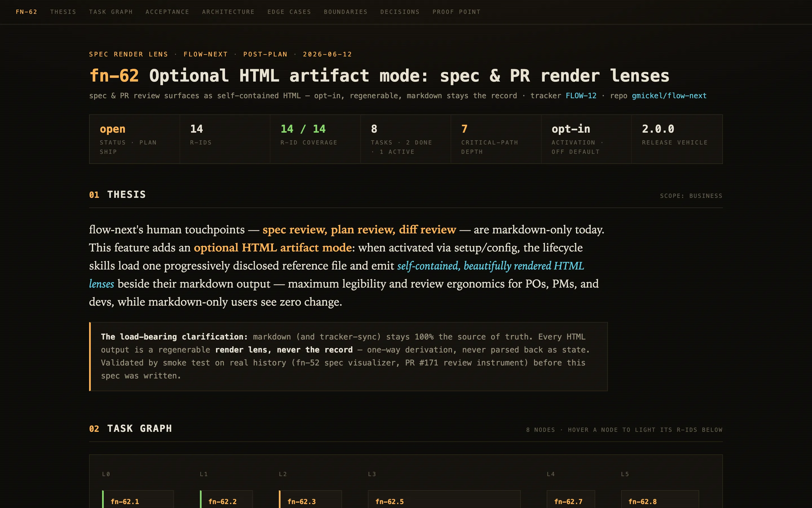Image resolution: width=812 pixels, height=508 pixels.
Task: Click the '2.0.0' release vehicle stat
Action: [677, 139]
